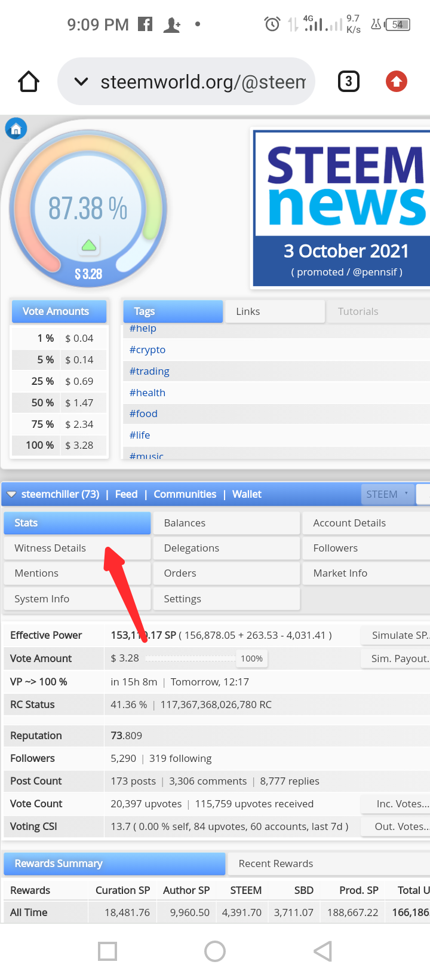Open the Delegations tab

click(x=226, y=548)
